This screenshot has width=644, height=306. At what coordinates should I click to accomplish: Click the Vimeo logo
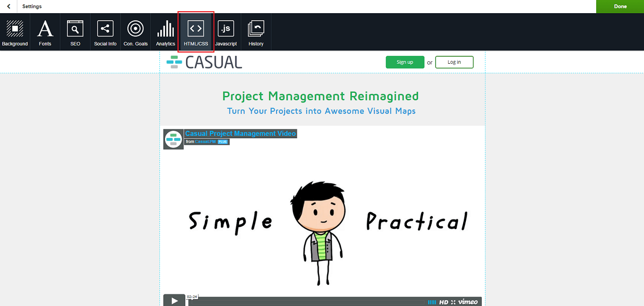pos(468,302)
